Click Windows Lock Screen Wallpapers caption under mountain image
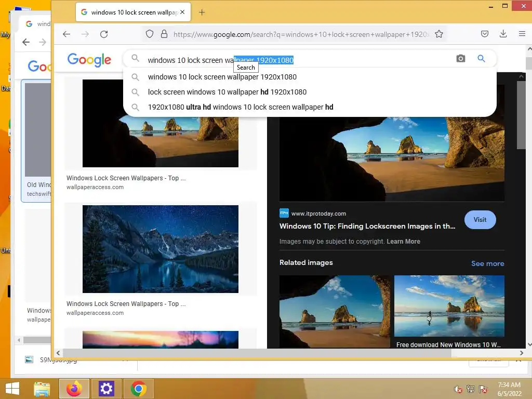This screenshot has height=399, width=532. click(126, 304)
